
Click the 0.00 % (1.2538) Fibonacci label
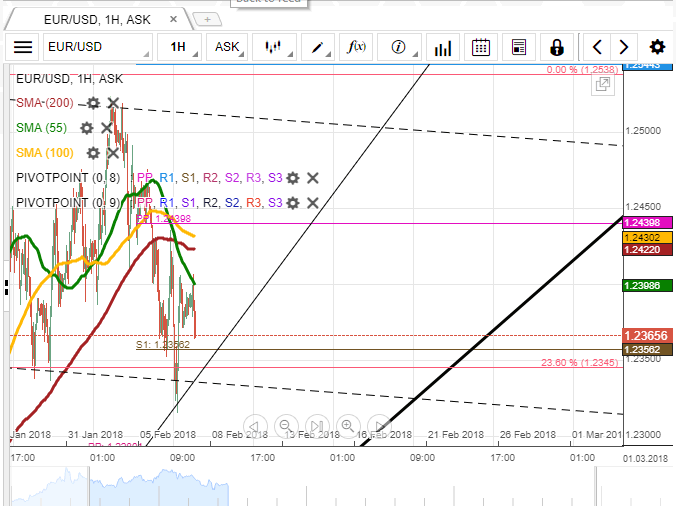coord(582,70)
